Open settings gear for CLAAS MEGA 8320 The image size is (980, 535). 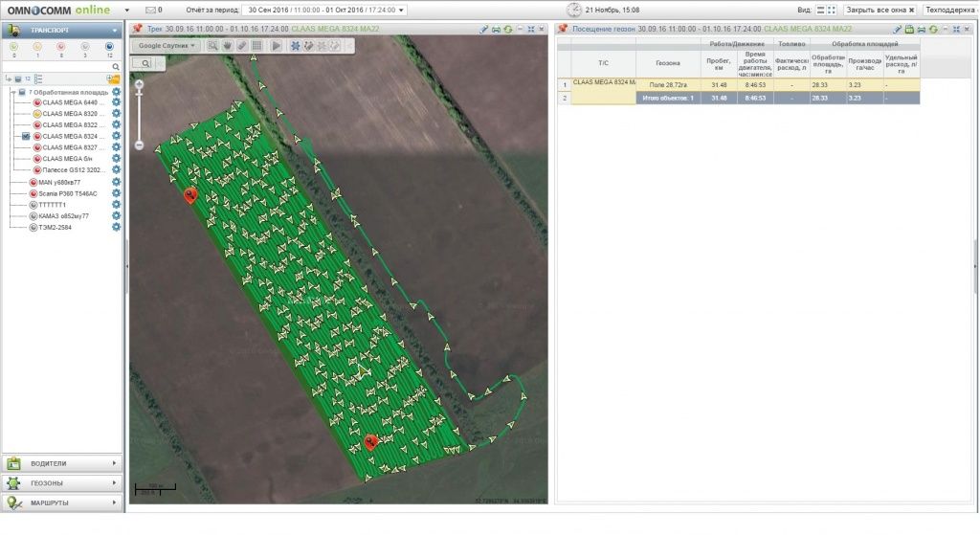(116, 114)
